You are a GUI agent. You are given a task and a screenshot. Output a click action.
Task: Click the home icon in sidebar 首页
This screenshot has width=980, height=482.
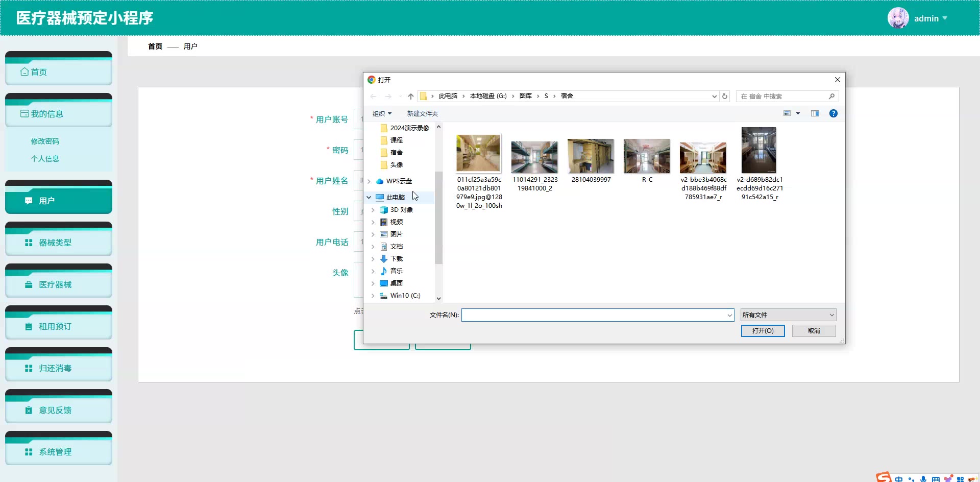(24, 72)
